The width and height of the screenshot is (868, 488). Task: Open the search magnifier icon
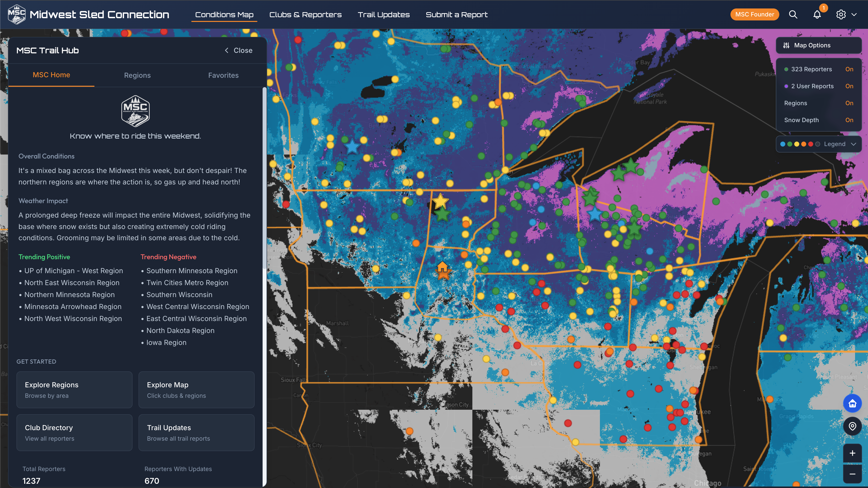[793, 14]
